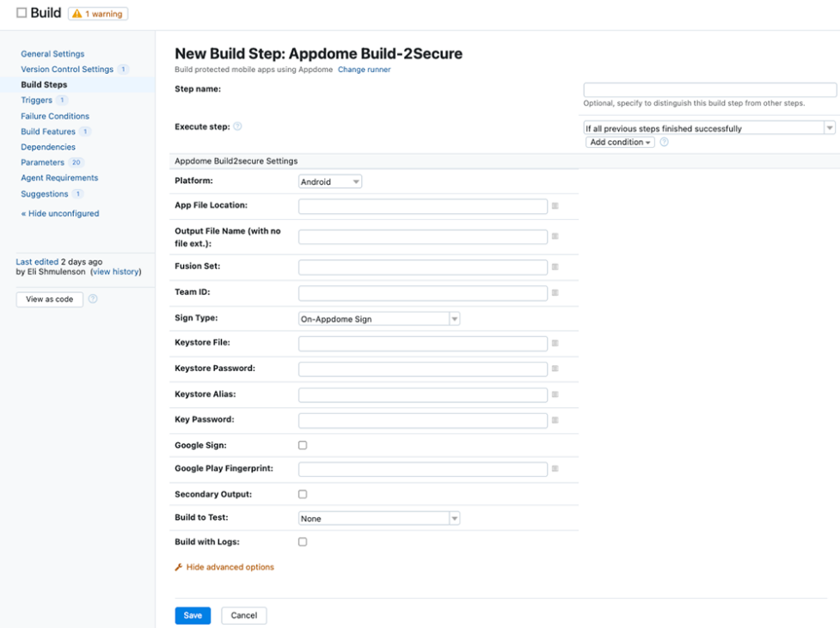Click Hide advanced options link
Image resolution: width=840 pixels, height=628 pixels.
point(230,567)
